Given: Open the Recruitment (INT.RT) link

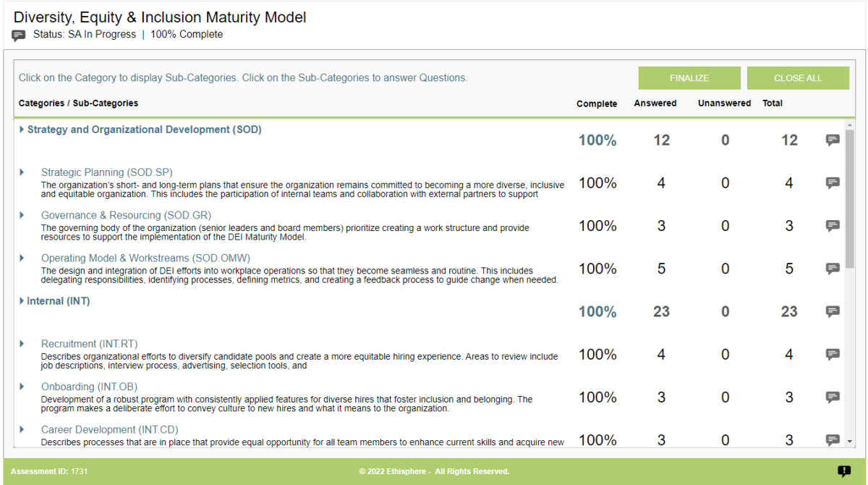Looking at the screenshot, I should (x=90, y=344).
